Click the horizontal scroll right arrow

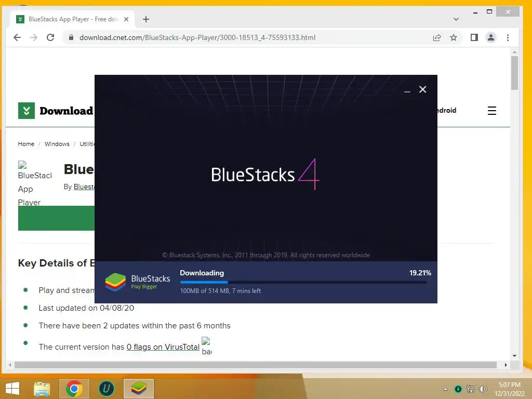coord(506,365)
